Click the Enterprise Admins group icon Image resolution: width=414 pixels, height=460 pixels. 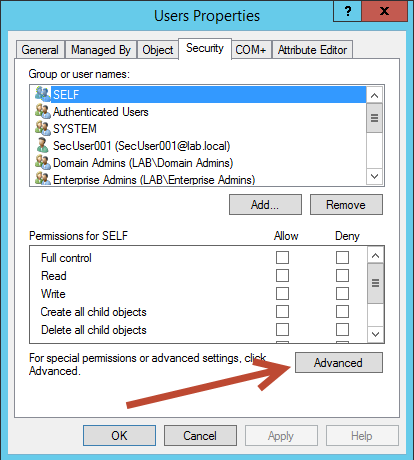point(42,179)
